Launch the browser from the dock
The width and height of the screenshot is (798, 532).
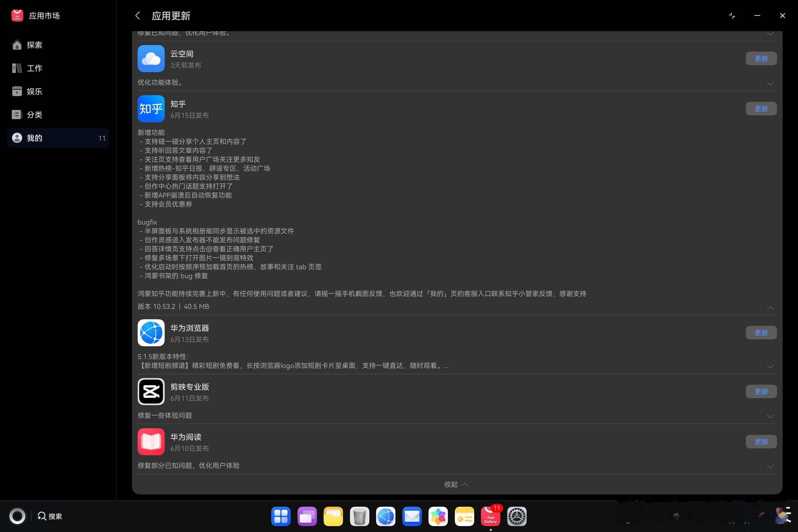point(386,516)
